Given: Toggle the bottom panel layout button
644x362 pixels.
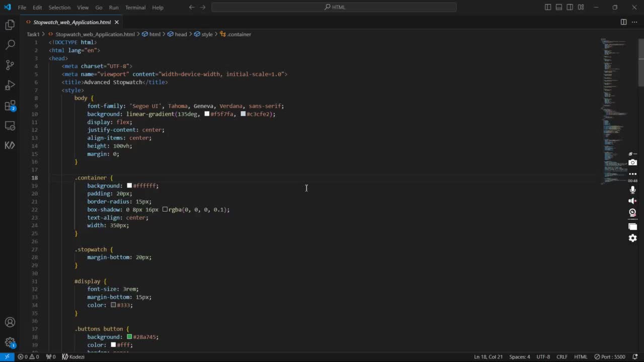Looking at the screenshot, I should (x=559, y=7).
